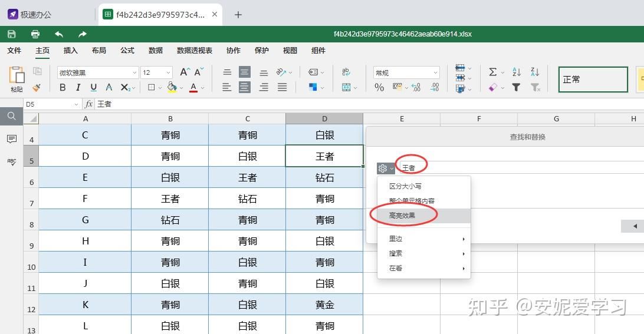Align cell text to the top
644x334 pixels.
pos(227,72)
